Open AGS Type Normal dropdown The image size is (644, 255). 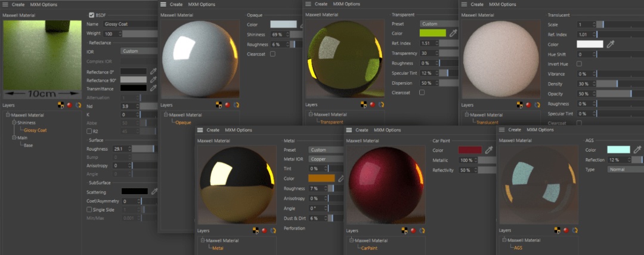pos(626,170)
